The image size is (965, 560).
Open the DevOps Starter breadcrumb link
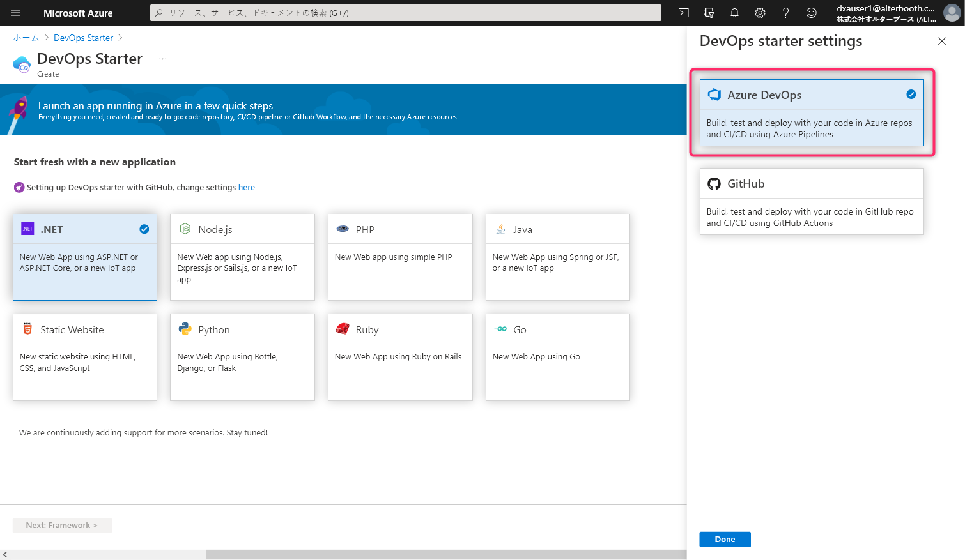pos(83,38)
